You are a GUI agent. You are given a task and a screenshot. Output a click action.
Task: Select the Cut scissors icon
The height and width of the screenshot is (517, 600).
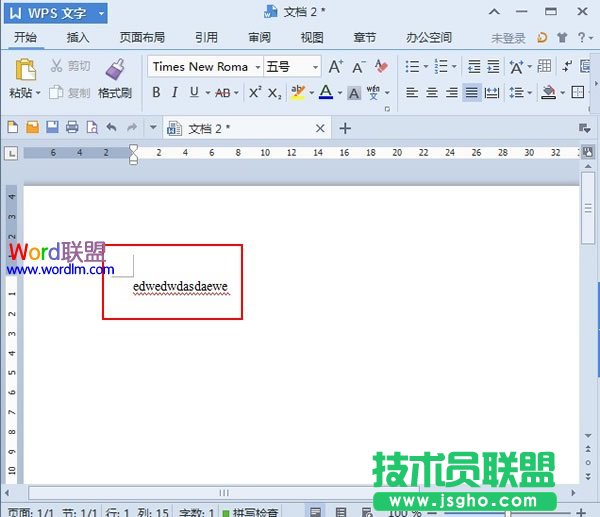[56, 66]
